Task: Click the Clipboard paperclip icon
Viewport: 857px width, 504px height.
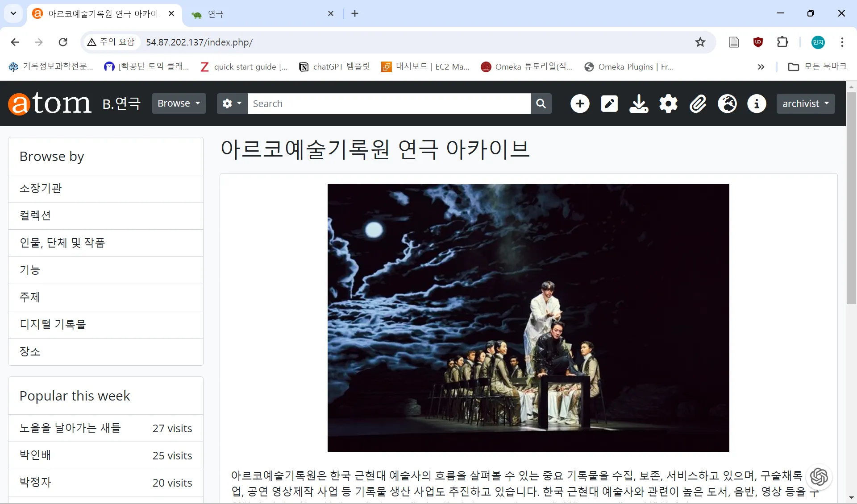Action: pyautogui.click(x=698, y=103)
